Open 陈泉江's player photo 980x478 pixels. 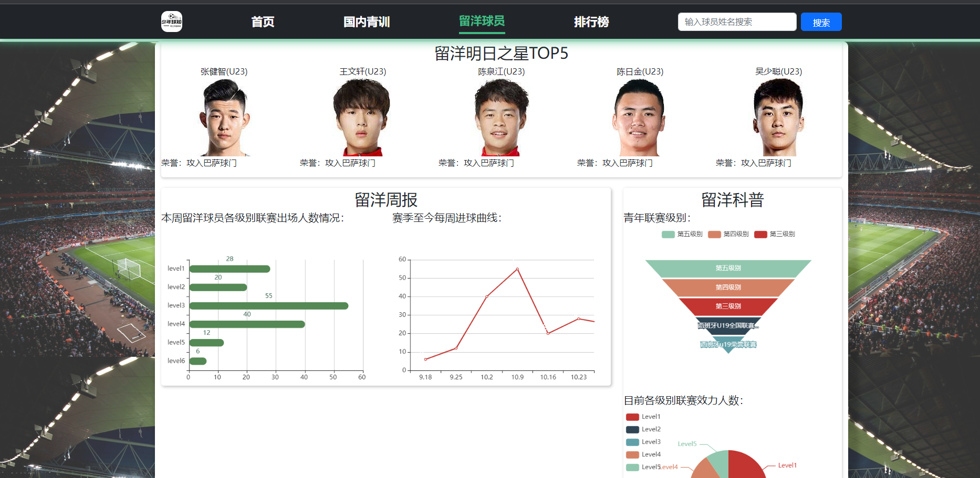click(502, 117)
